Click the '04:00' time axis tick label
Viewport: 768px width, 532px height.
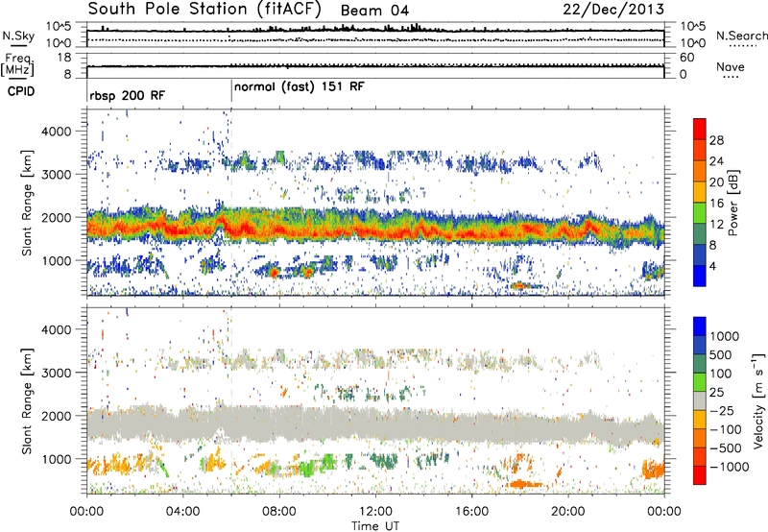pos(182,512)
